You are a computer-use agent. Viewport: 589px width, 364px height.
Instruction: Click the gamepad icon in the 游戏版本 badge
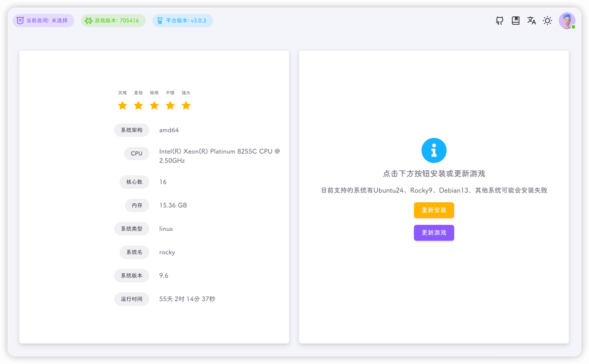pyautogui.click(x=88, y=20)
